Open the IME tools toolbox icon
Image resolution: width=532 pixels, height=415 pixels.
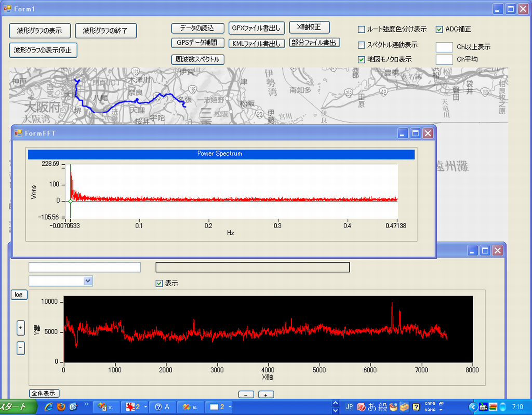(404, 407)
